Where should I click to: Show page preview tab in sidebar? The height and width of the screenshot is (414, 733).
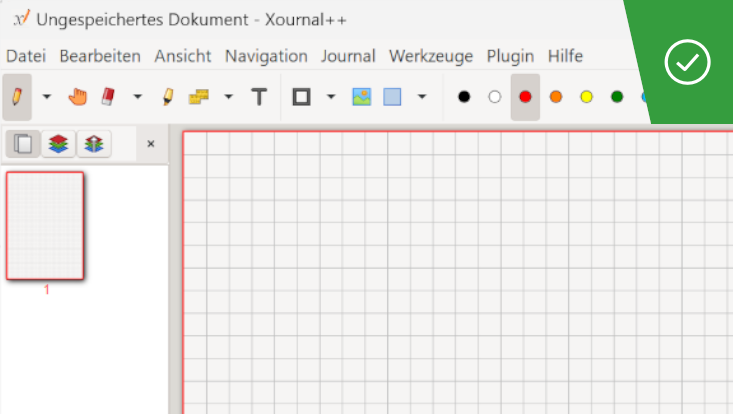coord(23,143)
